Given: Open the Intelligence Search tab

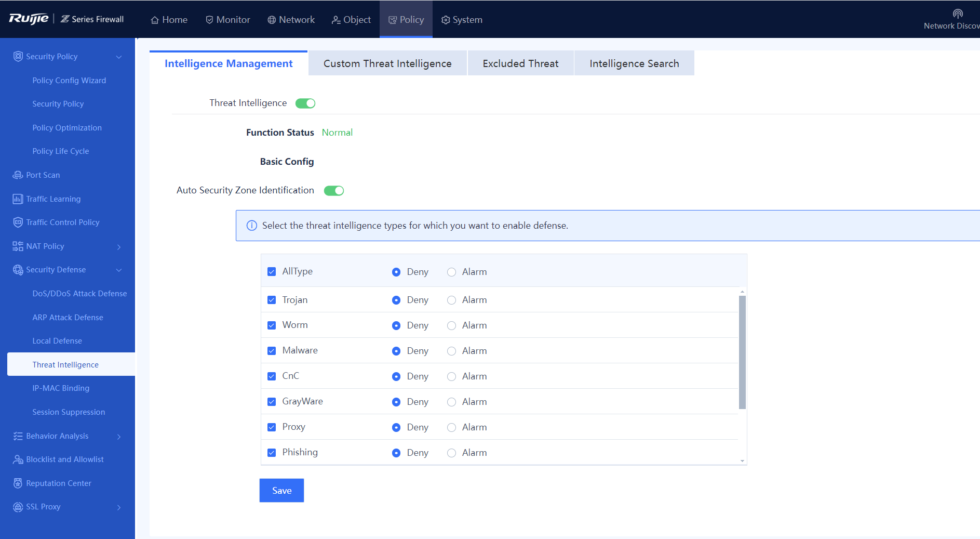Looking at the screenshot, I should click(x=634, y=63).
